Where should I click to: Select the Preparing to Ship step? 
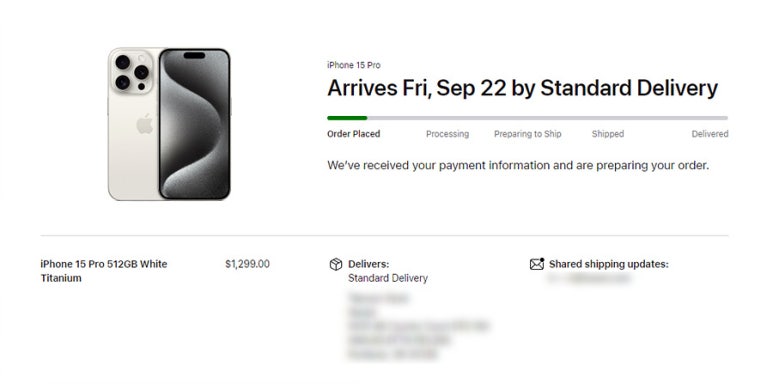pos(527,134)
